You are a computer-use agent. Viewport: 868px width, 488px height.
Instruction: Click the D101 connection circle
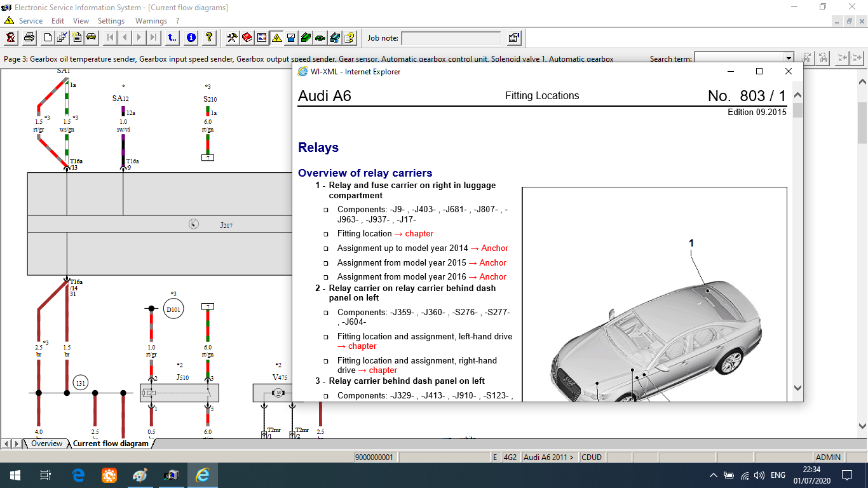coord(173,309)
